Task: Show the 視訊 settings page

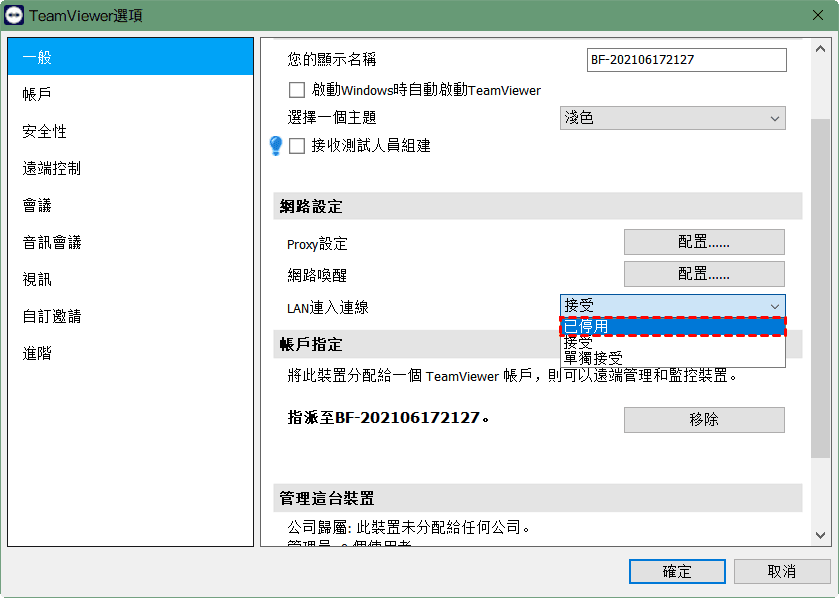Action: tap(131, 279)
